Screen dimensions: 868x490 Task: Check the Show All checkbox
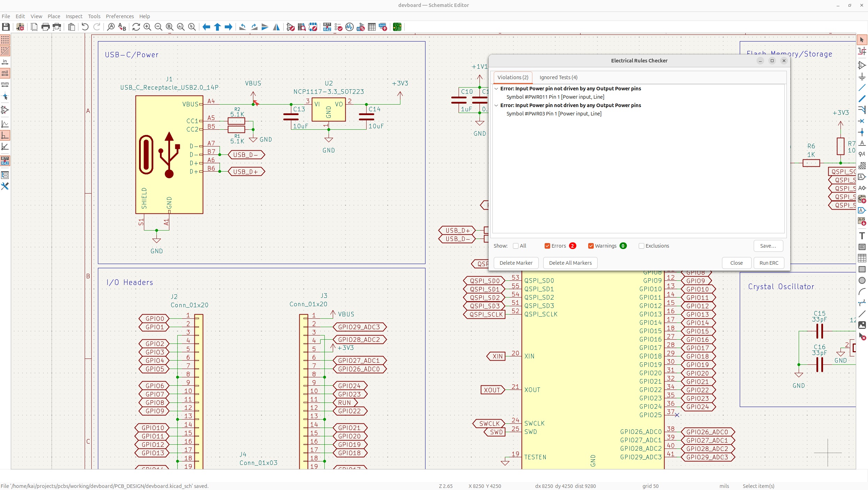pos(516,246)
